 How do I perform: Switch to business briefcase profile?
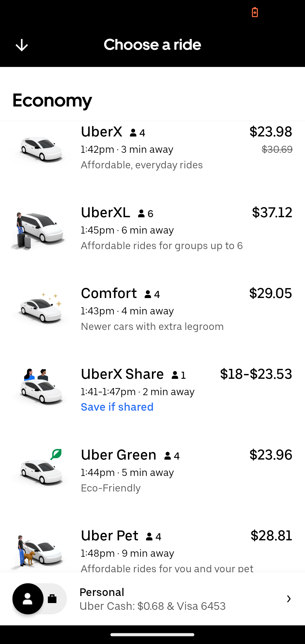pyautogui.click(x=53, y=599)
